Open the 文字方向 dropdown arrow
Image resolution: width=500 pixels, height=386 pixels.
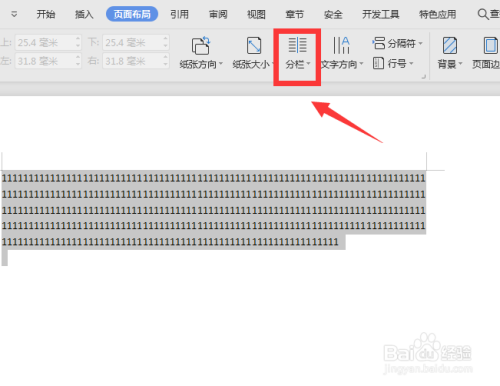tap(361, 63)
